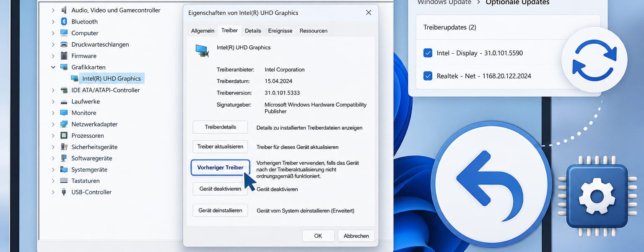
Task: Select Intel(R) UHD Graphics in device tree
Action: click(x=111, y=78)
